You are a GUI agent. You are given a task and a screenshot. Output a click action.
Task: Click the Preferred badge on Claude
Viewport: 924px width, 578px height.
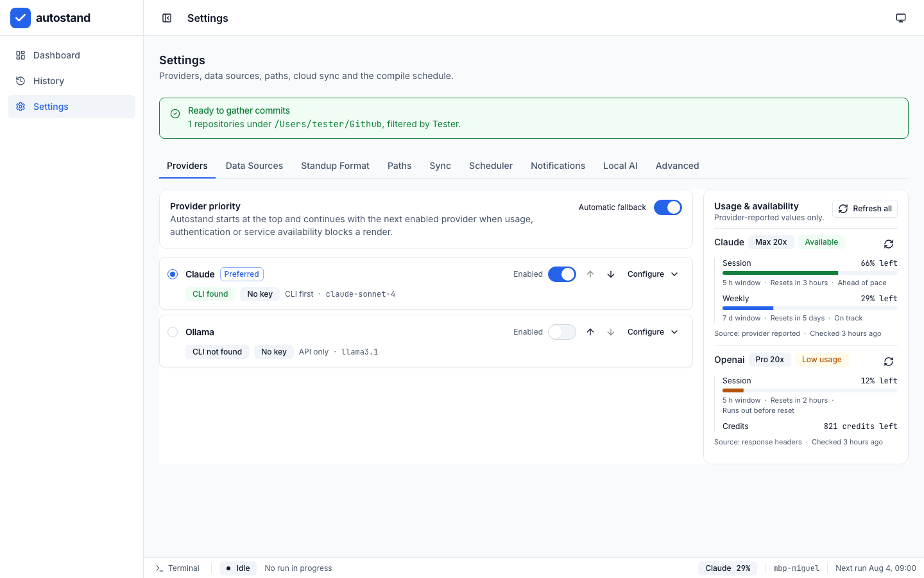[x=242, y=274]
